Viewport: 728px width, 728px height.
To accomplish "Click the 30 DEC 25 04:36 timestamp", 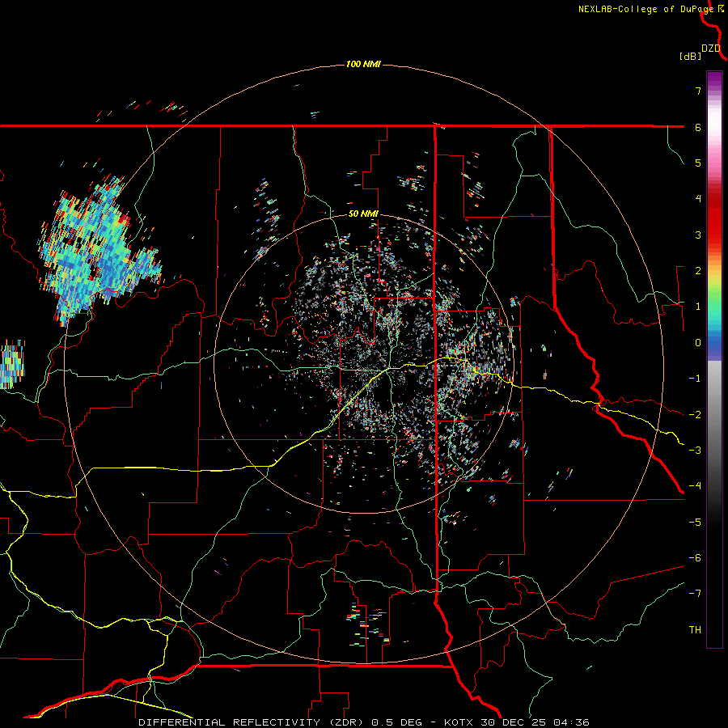I will point(535,722).
